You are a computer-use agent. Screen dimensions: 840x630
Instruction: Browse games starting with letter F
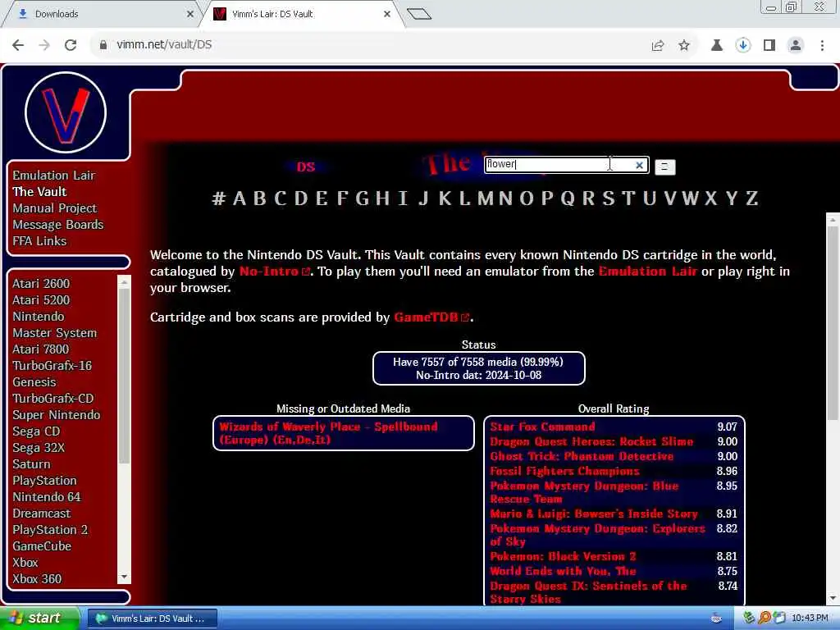coord(342,199)
